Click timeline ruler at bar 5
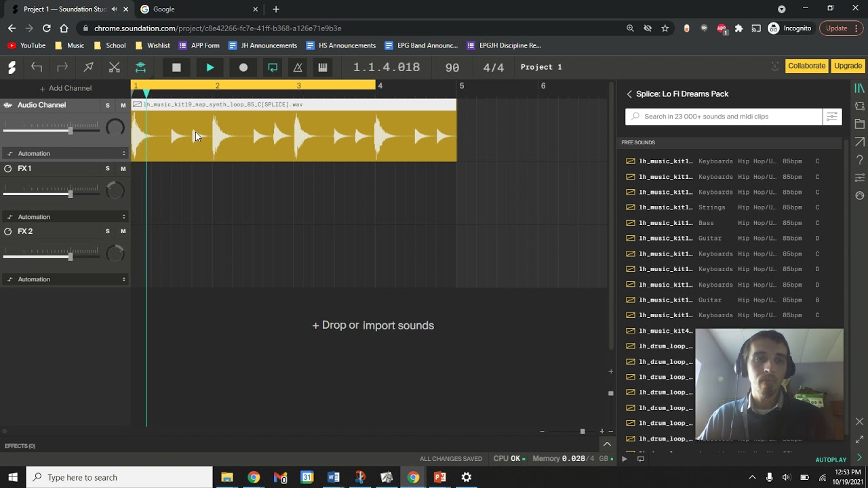The image size is (868, 488). tap(461, 85)
